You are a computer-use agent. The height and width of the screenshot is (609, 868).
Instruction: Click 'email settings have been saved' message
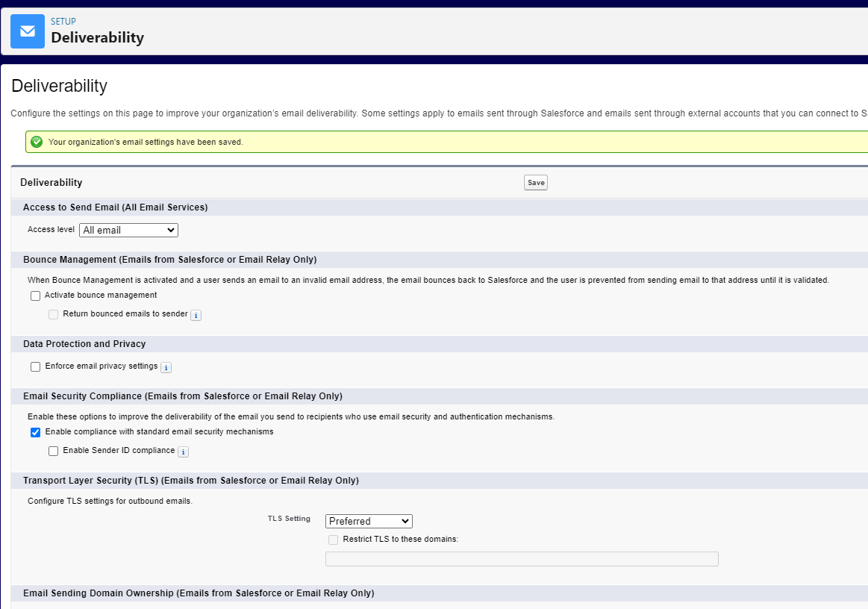coord(146,143)
